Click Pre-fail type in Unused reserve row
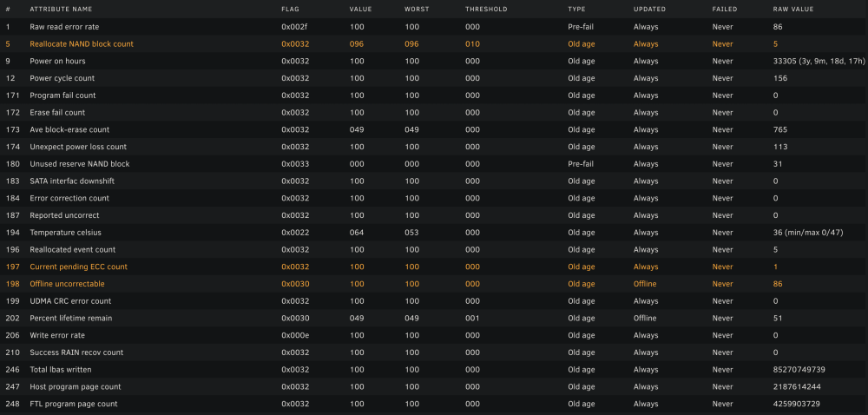Screen dimensions: 868x415 581,164
